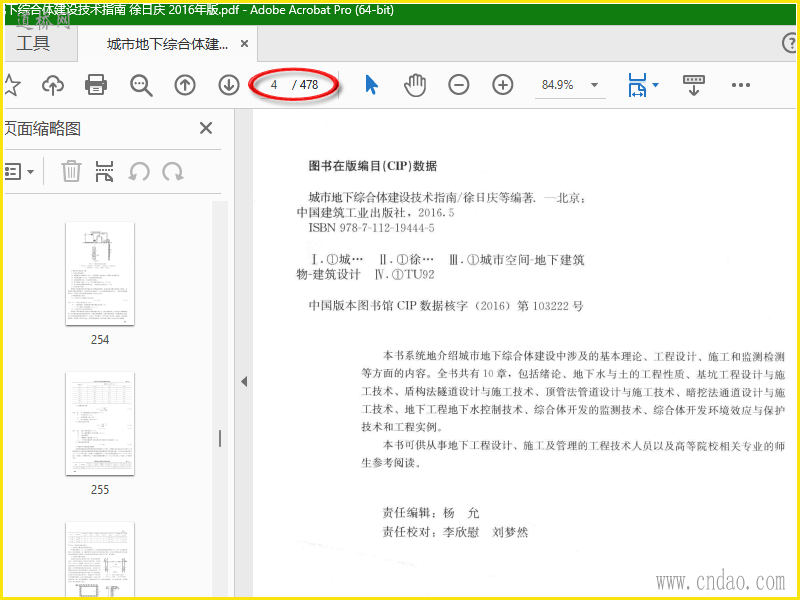Print the document with the printer icon
This screenshot has width=800, height=600.
click(96, 85)
